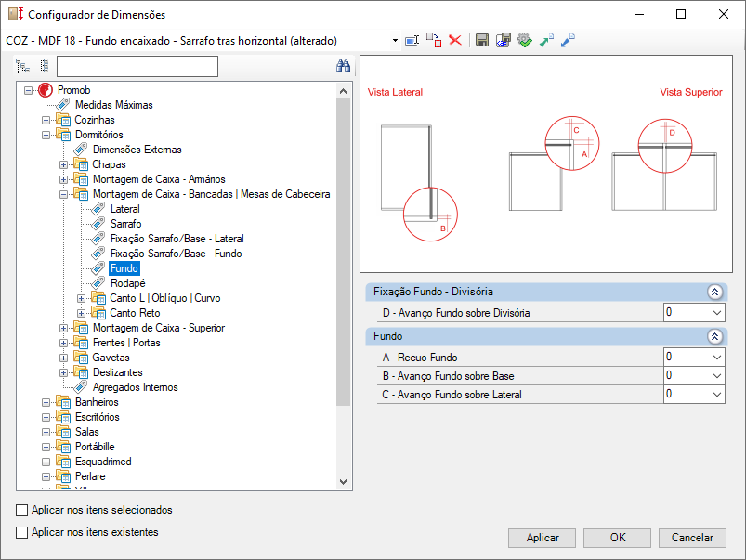Click the tree search input field
The height and width of the screenshot is (560, 746).
point(137,66)
